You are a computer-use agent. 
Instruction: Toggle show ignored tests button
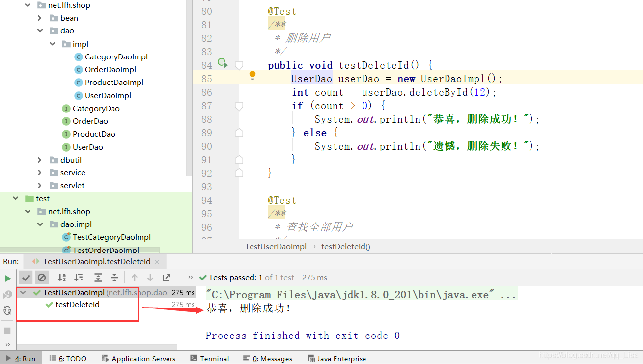pyautogui.click(x=42, y=278)
